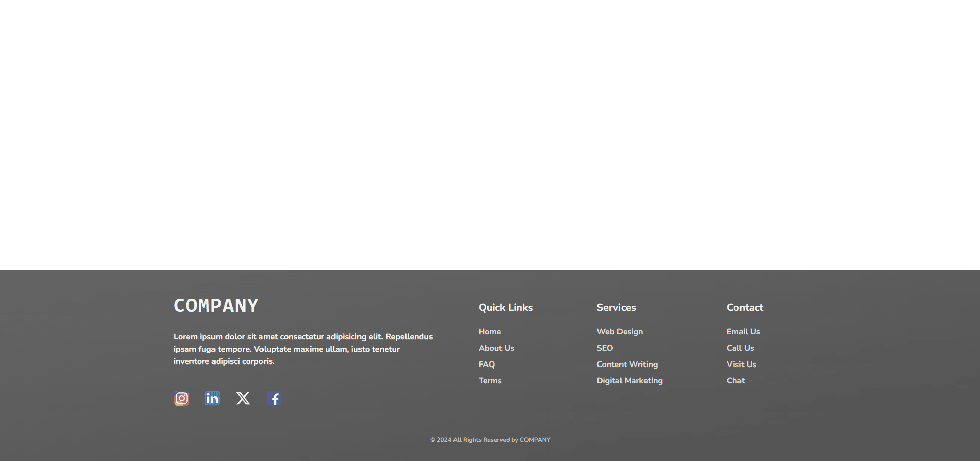Open the Digital Marketing link

point(630,381)
